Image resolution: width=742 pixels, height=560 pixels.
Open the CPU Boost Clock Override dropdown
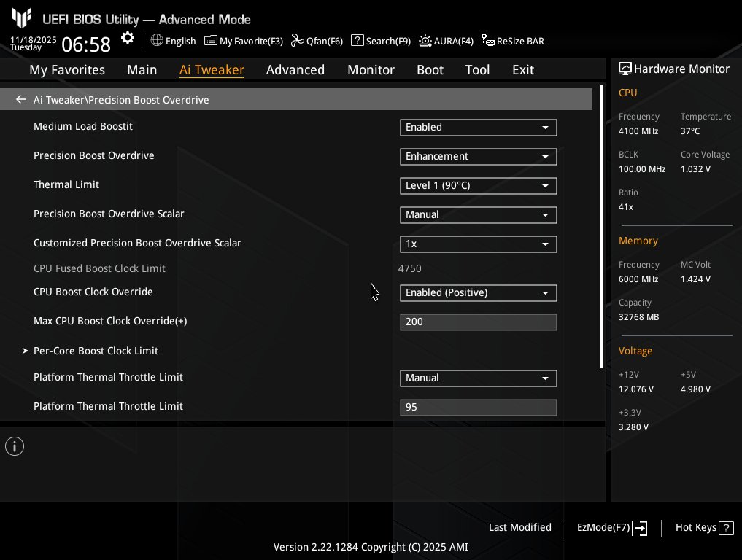478,293
